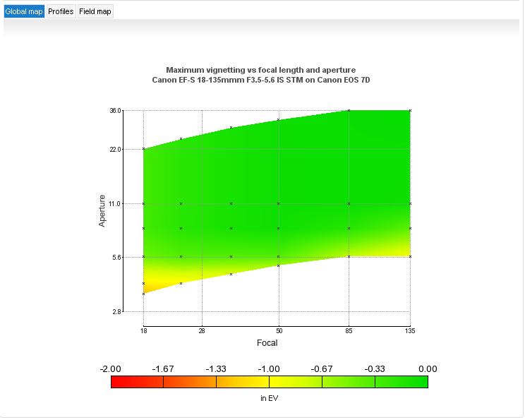Click the 11.0 aperture axis label

click(114, 203)
